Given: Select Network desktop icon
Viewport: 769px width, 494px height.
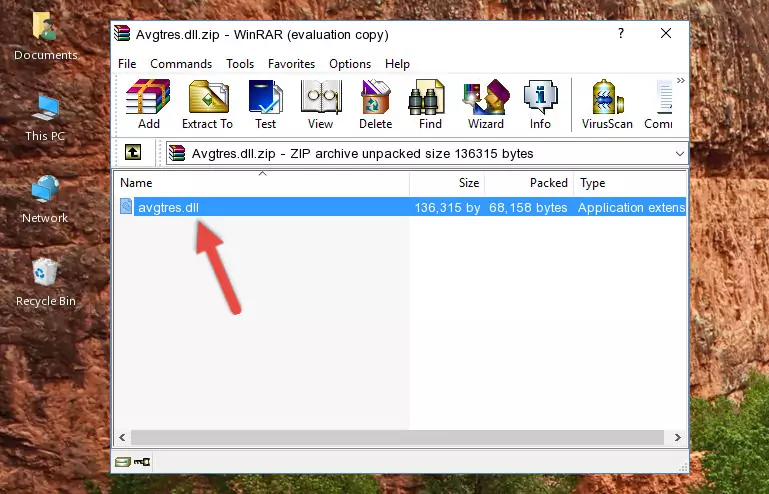Looking at the screenshot, I should (45, 199).
